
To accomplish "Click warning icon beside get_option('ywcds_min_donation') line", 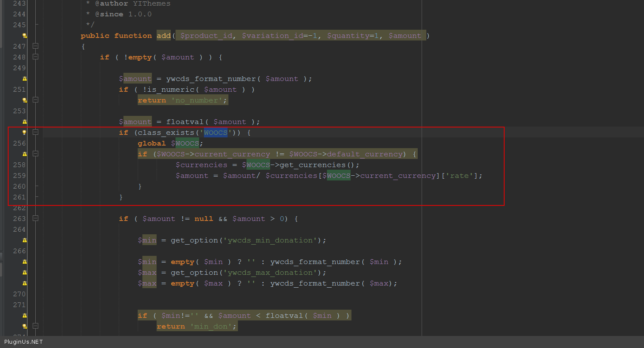I will [x=25, y=240].
